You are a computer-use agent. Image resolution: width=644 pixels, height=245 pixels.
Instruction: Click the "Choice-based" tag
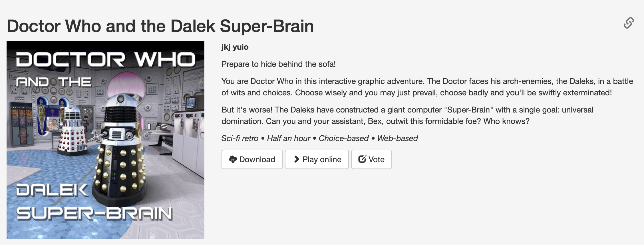click(x=343, y=138)
